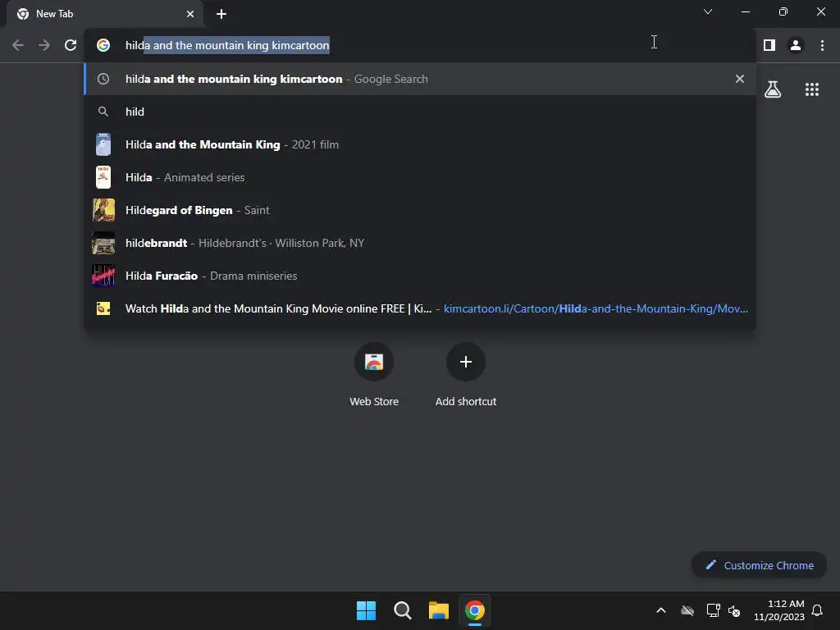Click the back navigation arrow
This screenshot has width=840, height=630.
click(18, 45)
